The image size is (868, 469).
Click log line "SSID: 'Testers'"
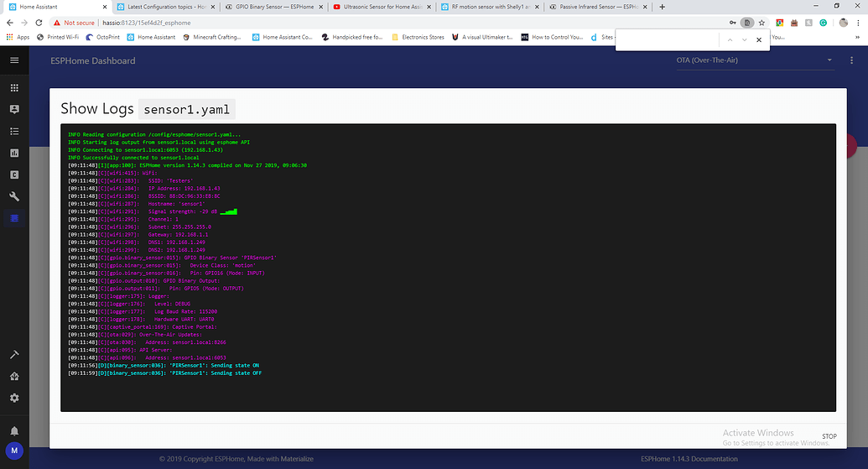[131, 181]
